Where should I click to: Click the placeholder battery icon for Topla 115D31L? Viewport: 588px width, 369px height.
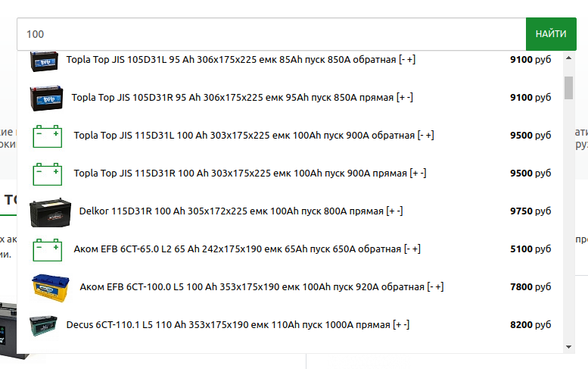click(x=47, y=136)
